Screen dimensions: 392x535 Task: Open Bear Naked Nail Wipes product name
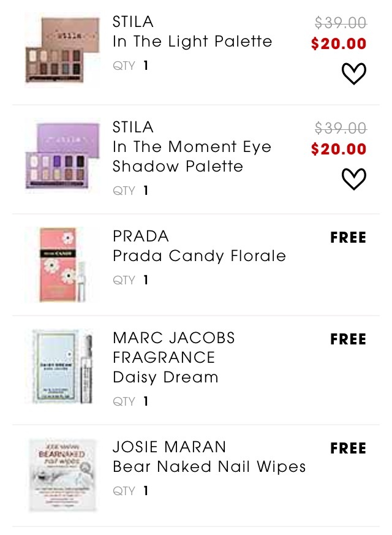click(x=209, y=467)
